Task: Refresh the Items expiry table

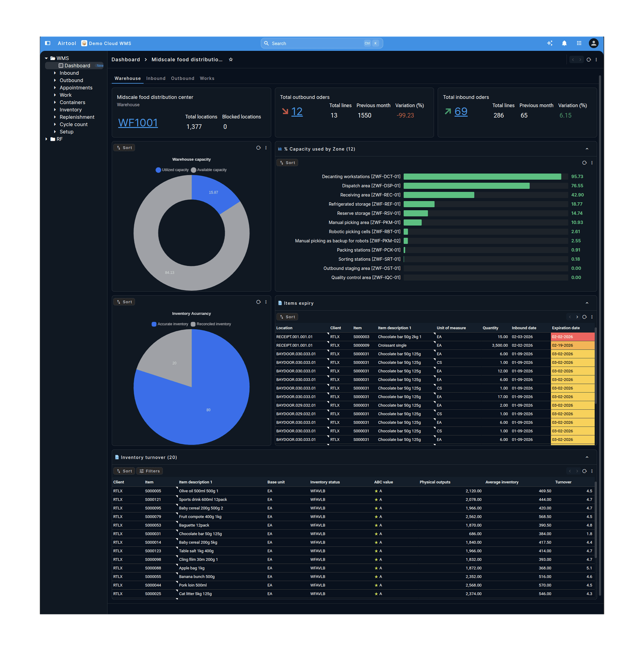Action: pos(584,317)
